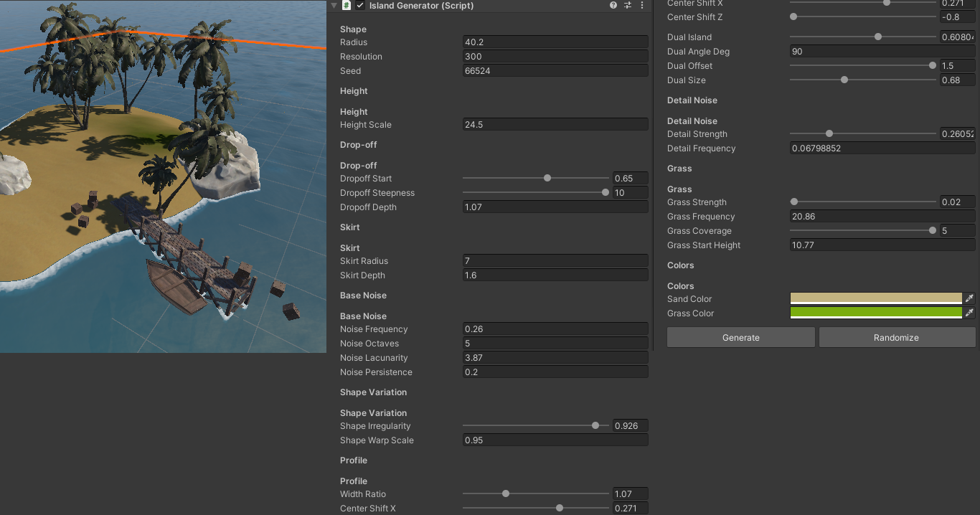
Task: Click the Dual Island slider handle
Action: (878, 37)
